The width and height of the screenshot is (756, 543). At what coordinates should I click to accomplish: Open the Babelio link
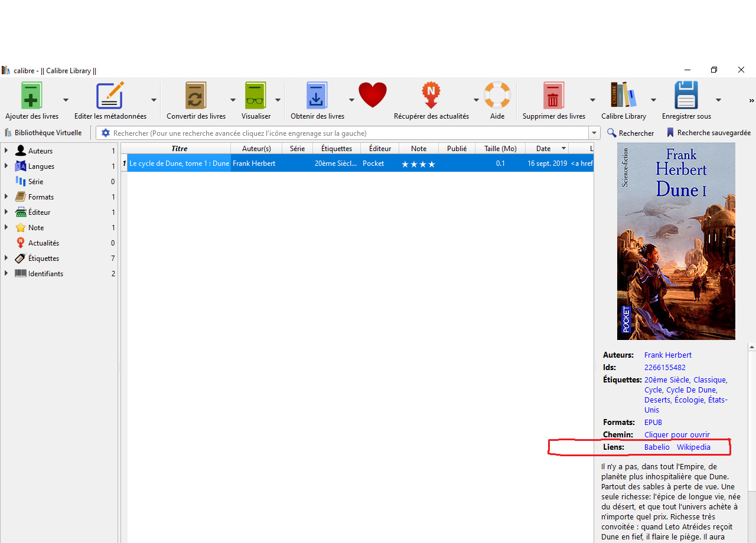pyautogui.click(x=657, y=447)
